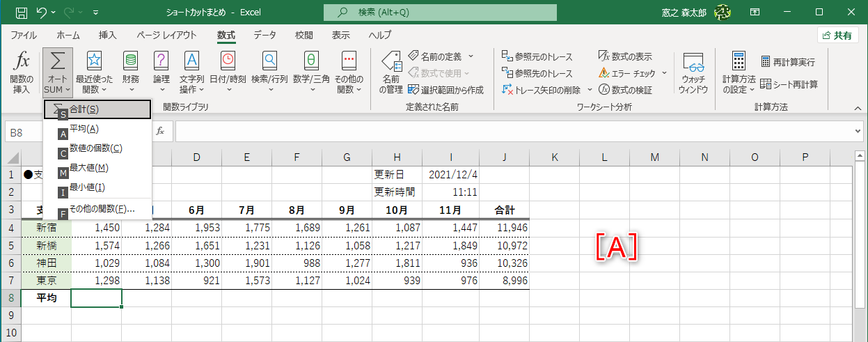Choose 平均(A) from AutoSum menu
Image resolution: width=868 pixels, height=342 pixels.
pos(97,129)
